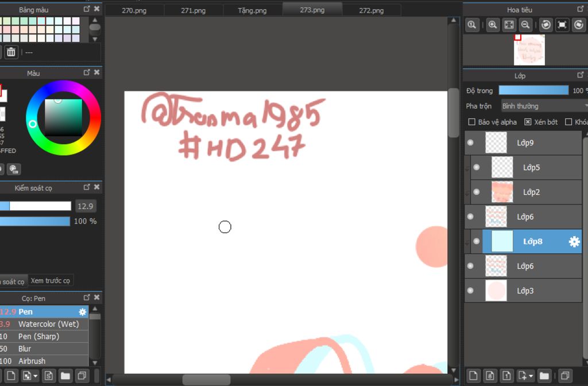588x386 pixels.
Task: Toggle Bảo vệ alpha checkbox
Action: (472, 122)
